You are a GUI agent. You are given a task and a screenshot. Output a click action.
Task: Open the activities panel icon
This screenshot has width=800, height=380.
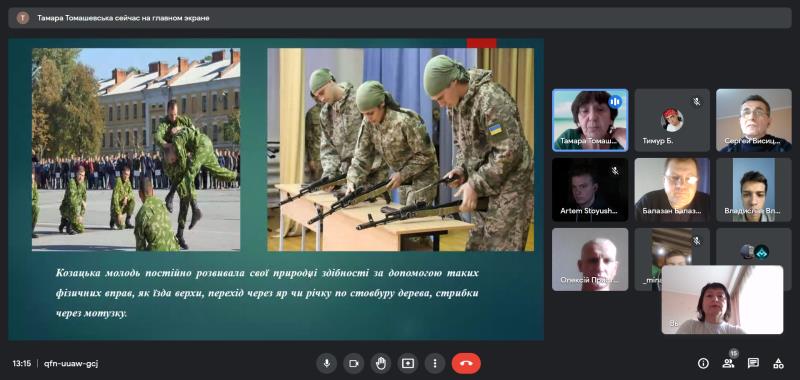pyautogui.click(x=778, y=363)
